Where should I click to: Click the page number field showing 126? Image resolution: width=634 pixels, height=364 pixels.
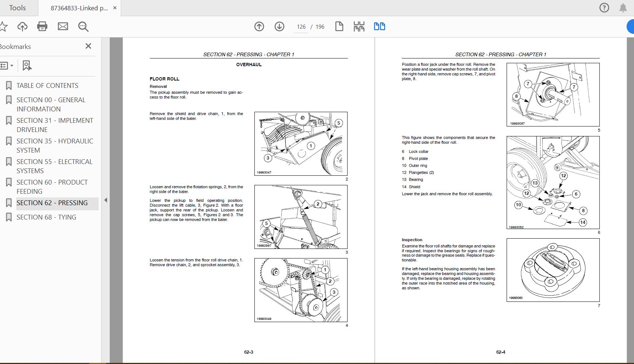(x=301, y=26)
